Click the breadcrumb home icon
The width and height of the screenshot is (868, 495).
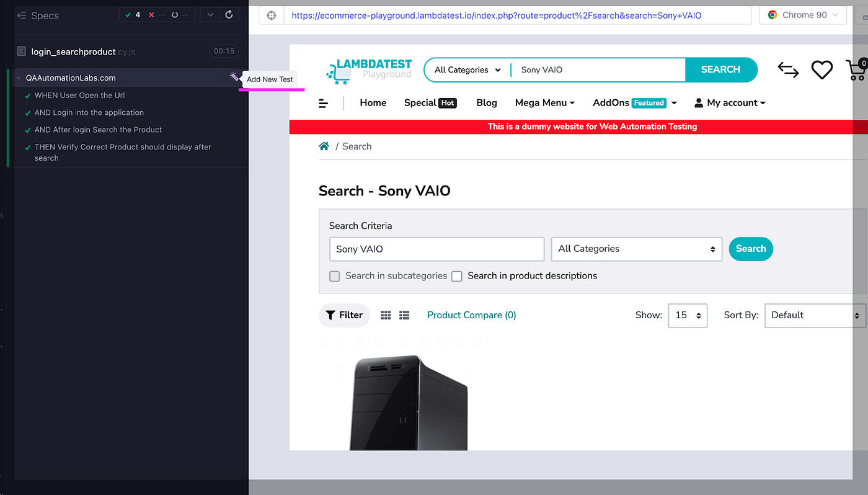[324, 146]
